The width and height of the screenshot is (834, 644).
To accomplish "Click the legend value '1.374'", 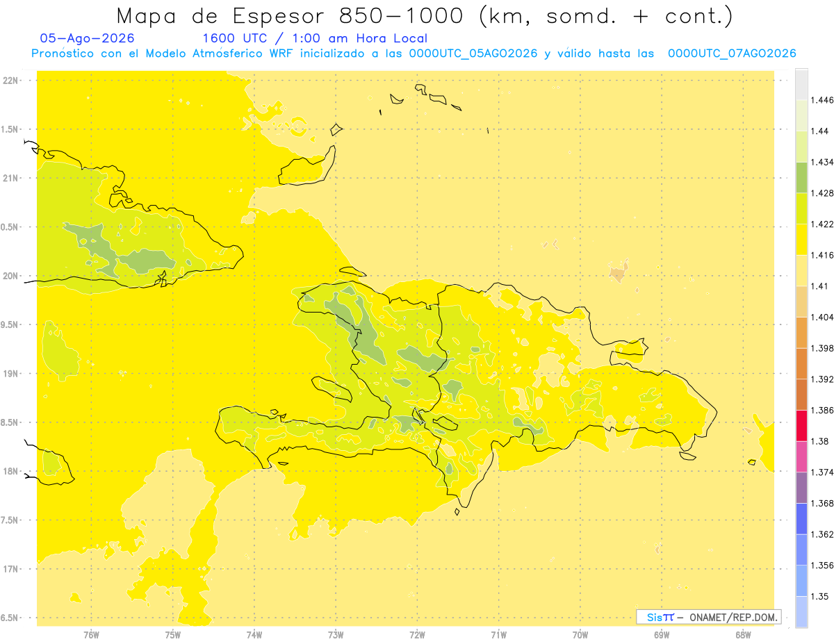I will click(x=822, y=472).
